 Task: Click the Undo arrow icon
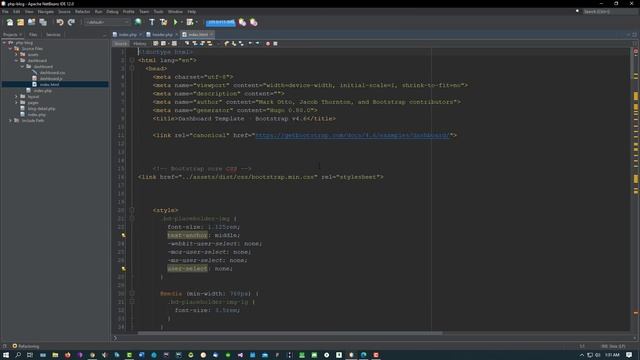pyautogui.click(x=60, y=22)
